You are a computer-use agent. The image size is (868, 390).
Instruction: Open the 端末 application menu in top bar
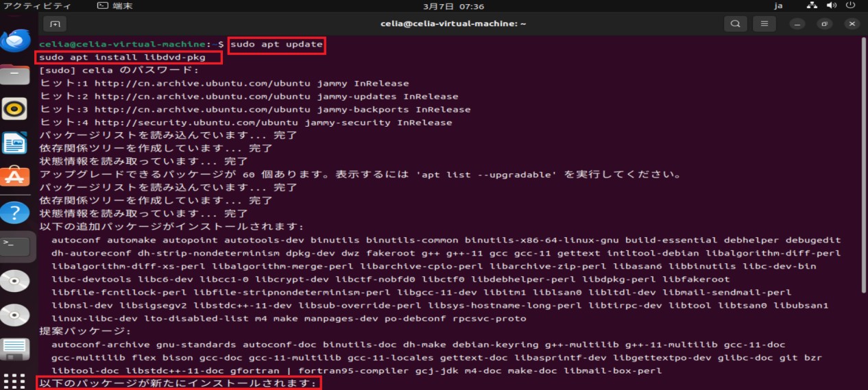click(114, 5)
